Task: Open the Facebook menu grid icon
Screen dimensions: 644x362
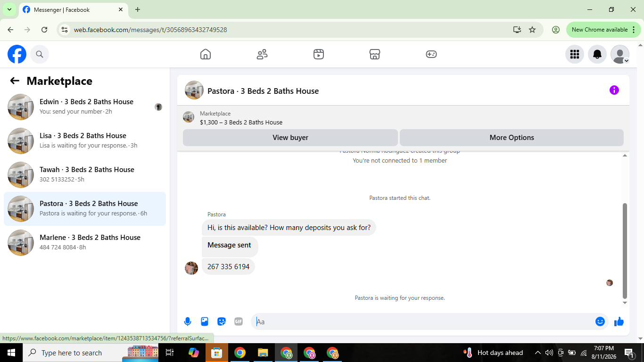Action: 575,54
